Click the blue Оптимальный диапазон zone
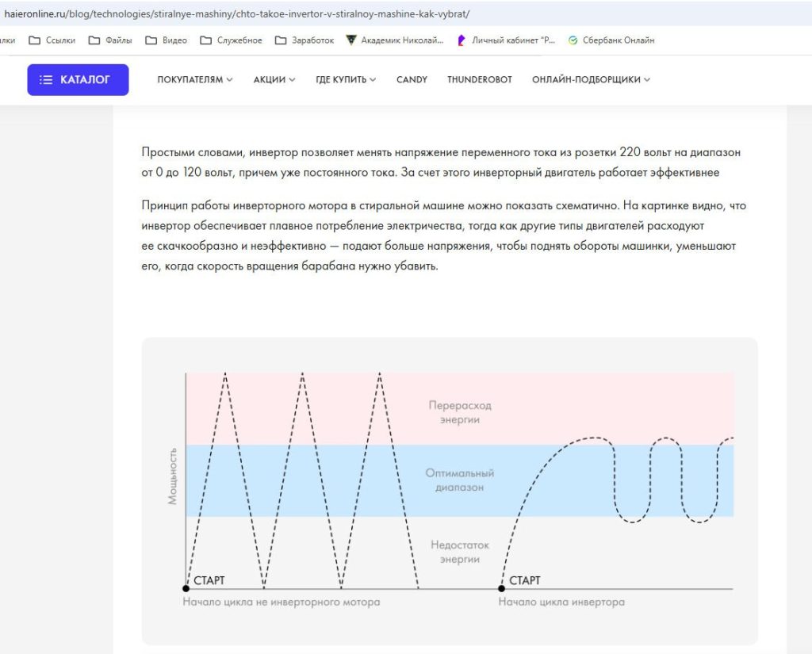Image resolution: width=812 pixels, height=654 pixels. pyautogui.click(x=459, y=480)
